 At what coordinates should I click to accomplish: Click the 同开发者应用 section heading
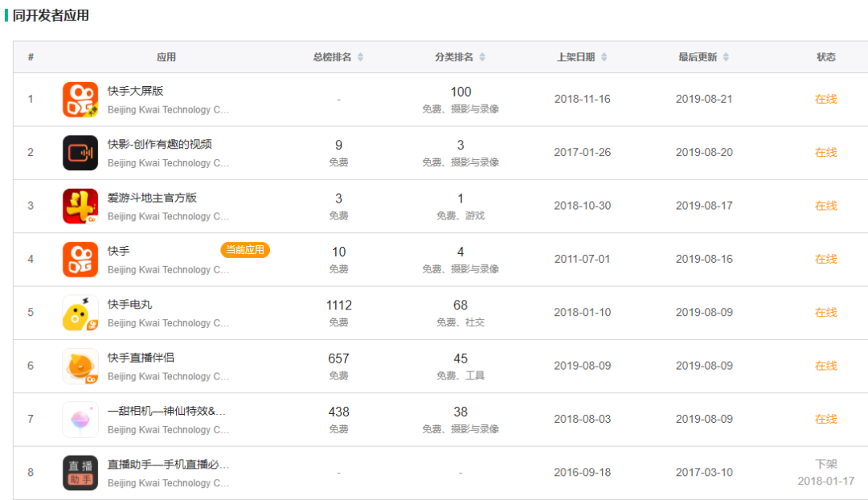(51, 15)
